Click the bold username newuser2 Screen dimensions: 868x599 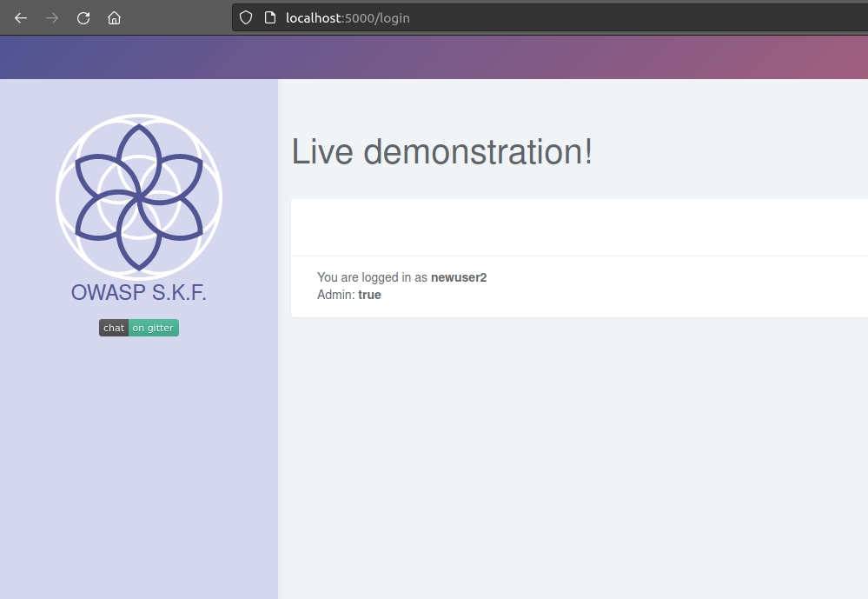[459, 277]
